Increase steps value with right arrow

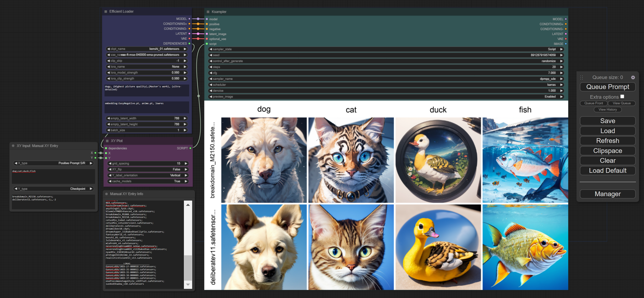click(561, 67)
